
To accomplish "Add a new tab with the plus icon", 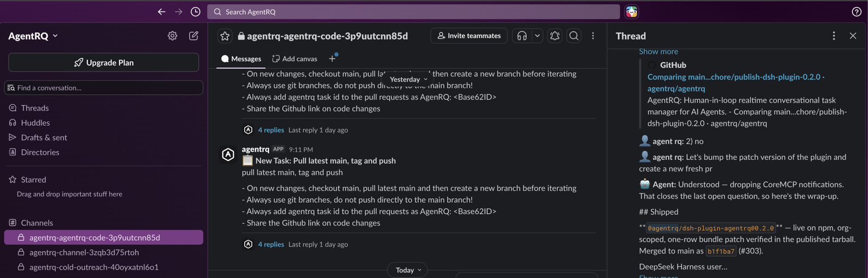I will pos(333,59).
